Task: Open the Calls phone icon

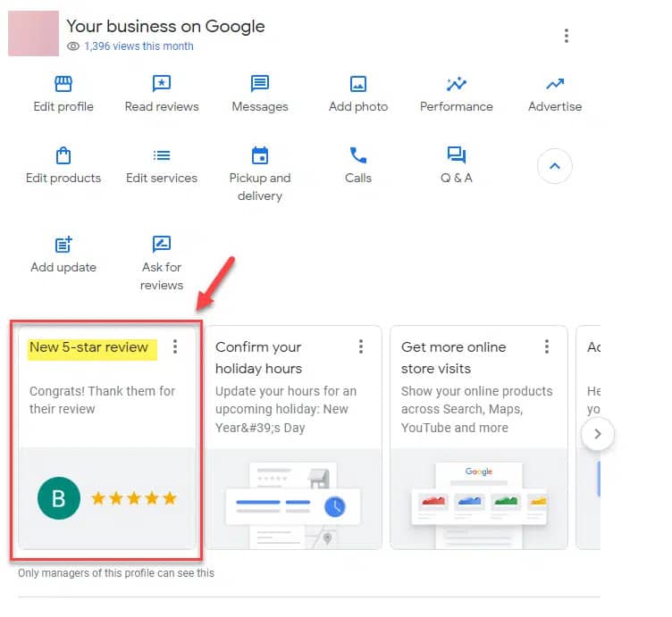Action: coord(358,155)
